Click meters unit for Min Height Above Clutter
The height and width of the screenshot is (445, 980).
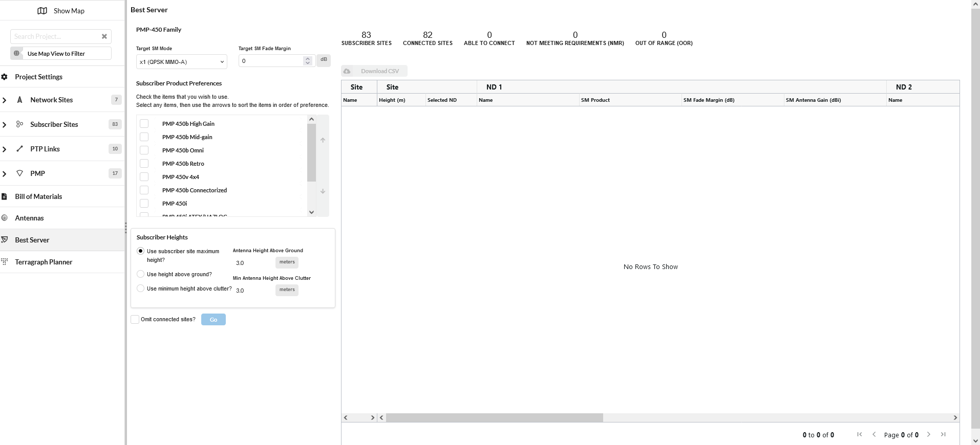pyautogui.click(x=287, y=290)
